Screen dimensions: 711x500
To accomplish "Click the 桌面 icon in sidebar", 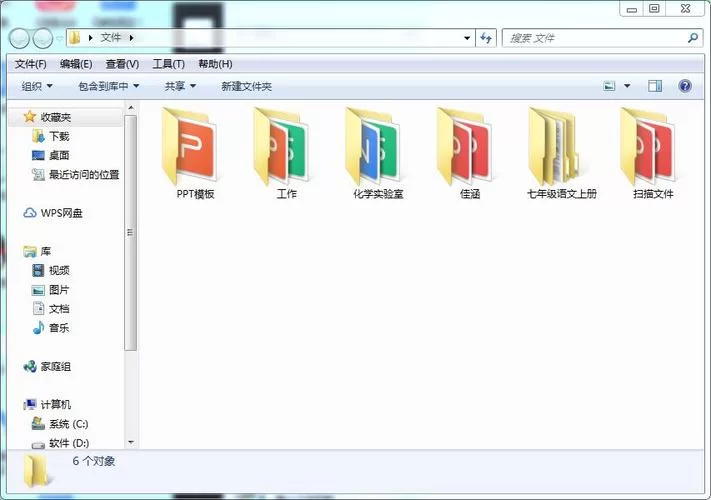I will [x=39, y=155].
